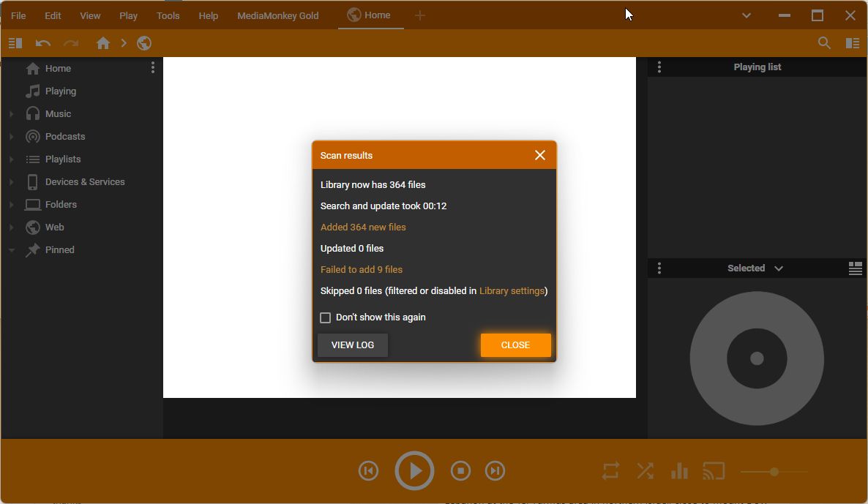868x504 pixels.
Task: Click the Play button in the player bar
Action: click(414, 471)
